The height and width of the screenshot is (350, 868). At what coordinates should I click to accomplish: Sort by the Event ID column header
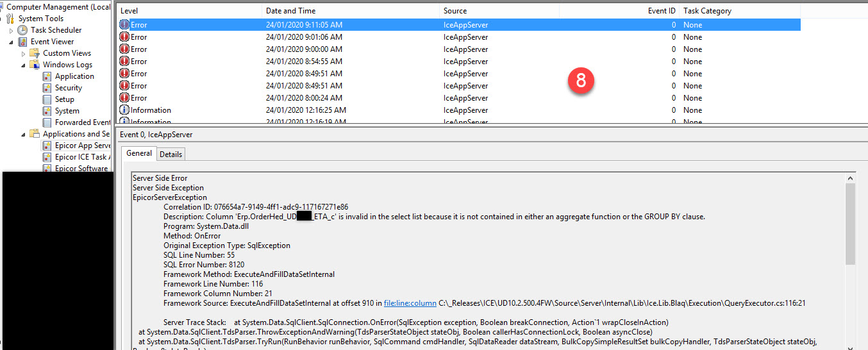tap(619, 11)
